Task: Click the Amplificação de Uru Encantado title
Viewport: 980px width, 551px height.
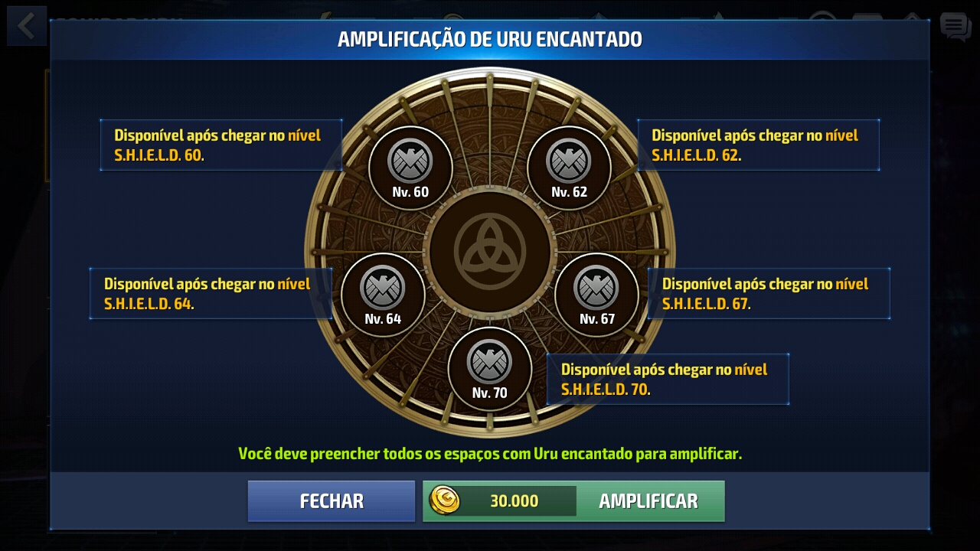Action: coord(490,40)
